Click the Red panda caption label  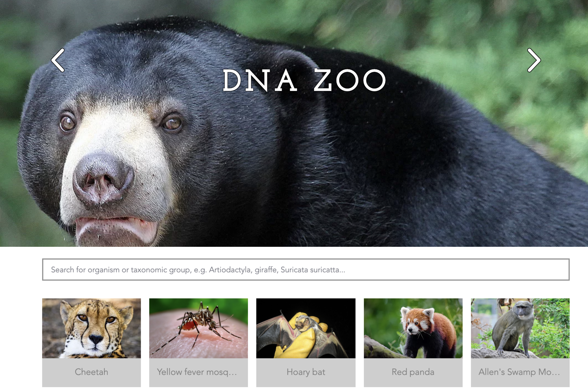click(413, 372)
